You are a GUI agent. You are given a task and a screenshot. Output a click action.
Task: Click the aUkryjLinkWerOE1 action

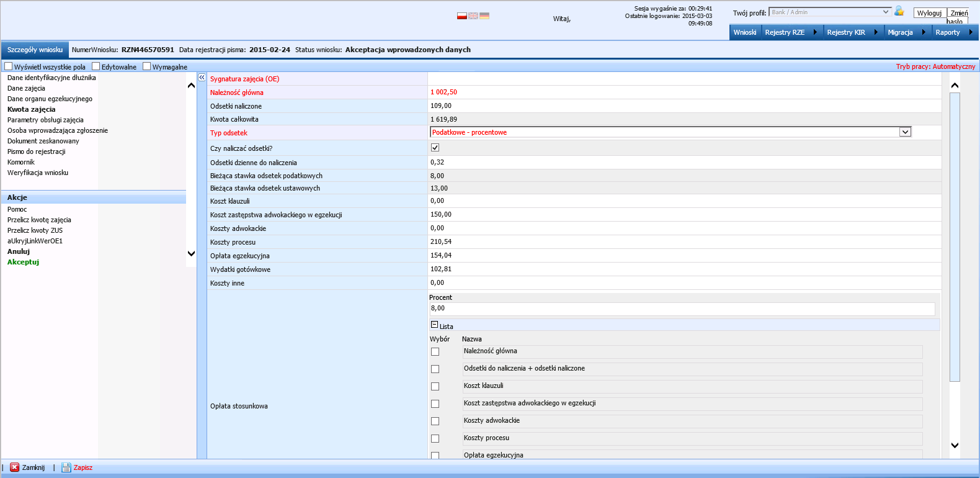(35, 241)
